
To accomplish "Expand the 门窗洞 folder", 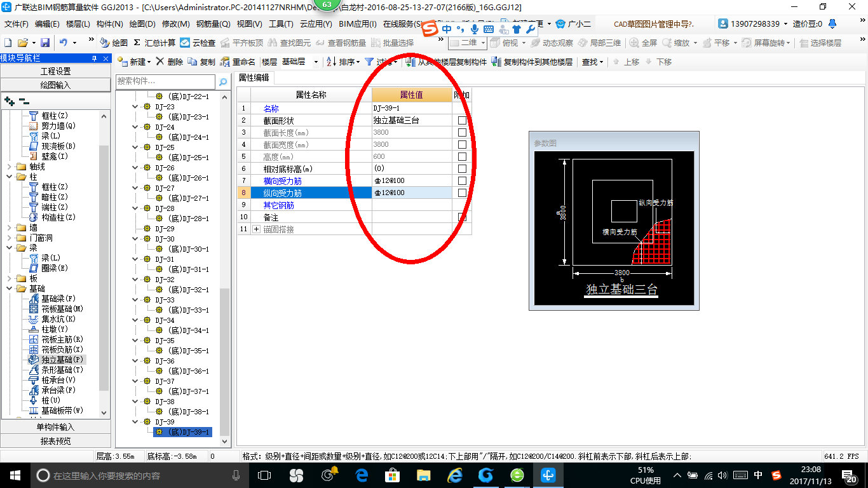I will point(9,238).
